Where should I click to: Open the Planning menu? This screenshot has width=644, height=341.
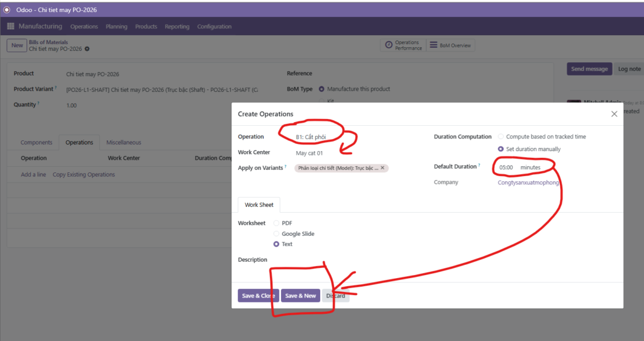point(116,26)
